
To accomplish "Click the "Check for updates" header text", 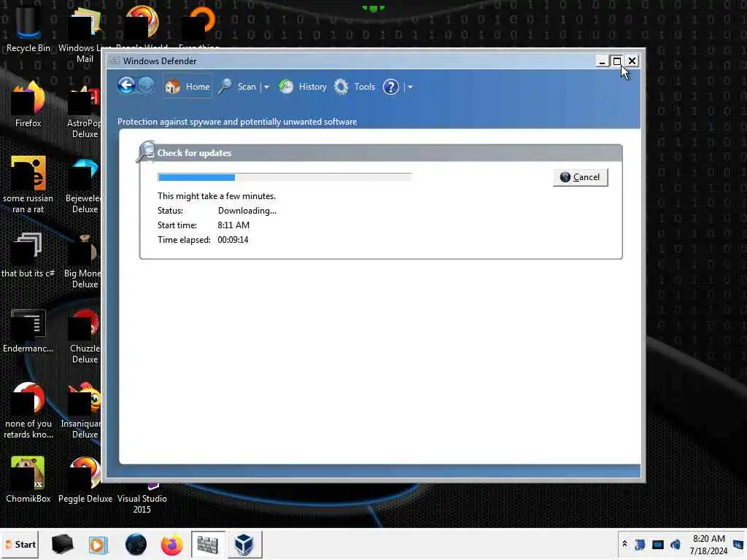I will 194,153.
